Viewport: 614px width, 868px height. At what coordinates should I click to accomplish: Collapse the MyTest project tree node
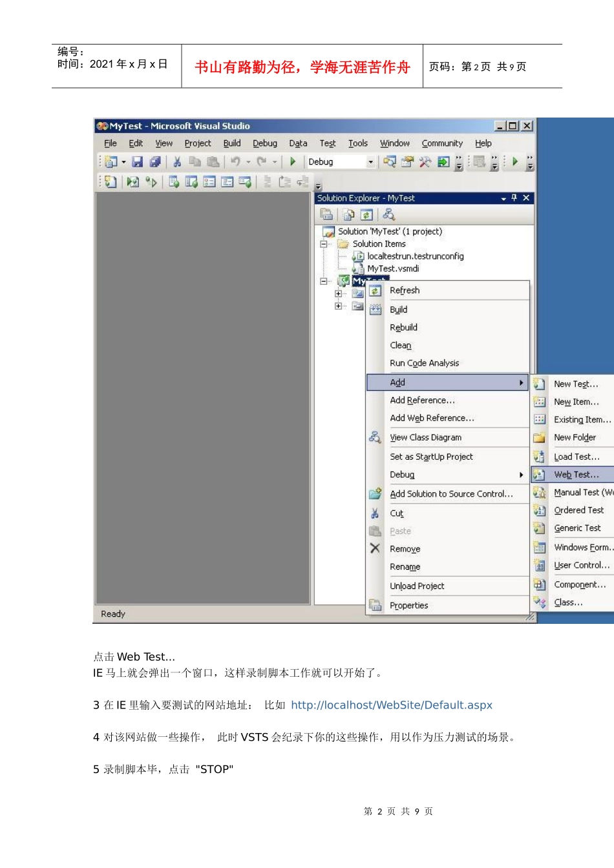click(324, 281)
